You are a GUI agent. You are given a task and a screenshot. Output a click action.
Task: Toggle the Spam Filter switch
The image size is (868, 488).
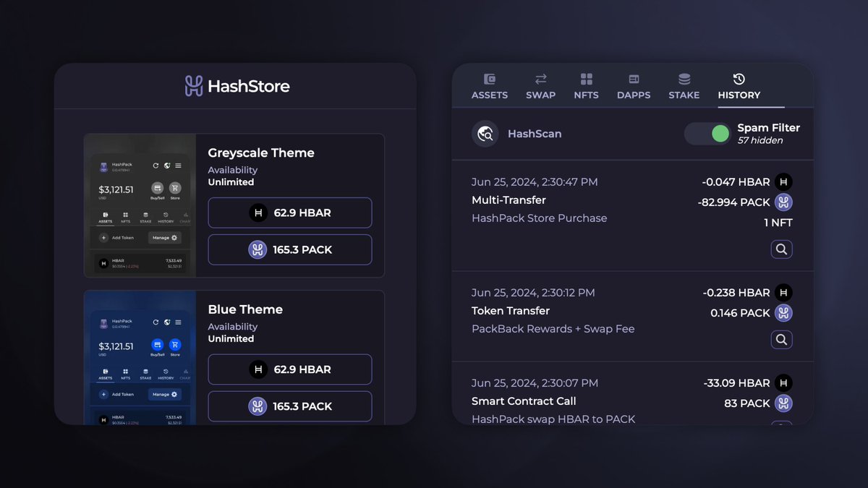pyautogui.click(x=708, y=133)
